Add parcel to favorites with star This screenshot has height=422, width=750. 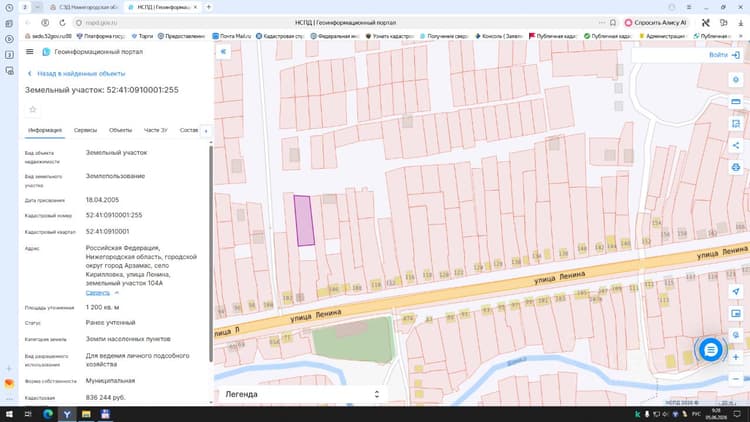33,110
